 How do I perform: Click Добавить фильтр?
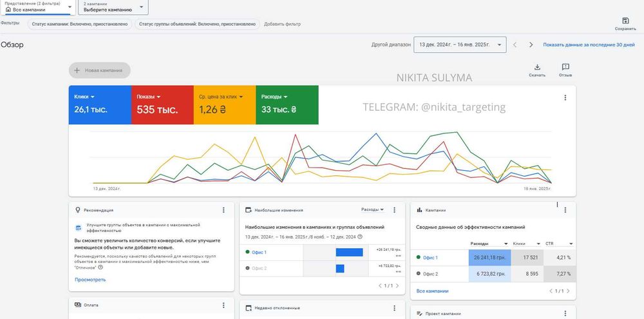pyautogui.click(x=282, y=24)
